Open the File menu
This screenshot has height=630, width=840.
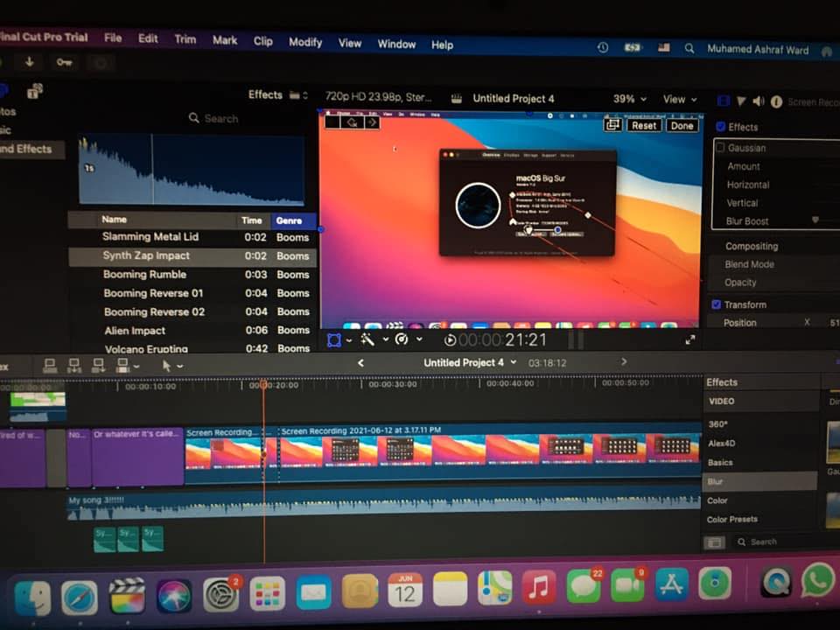tap(113, 38)
